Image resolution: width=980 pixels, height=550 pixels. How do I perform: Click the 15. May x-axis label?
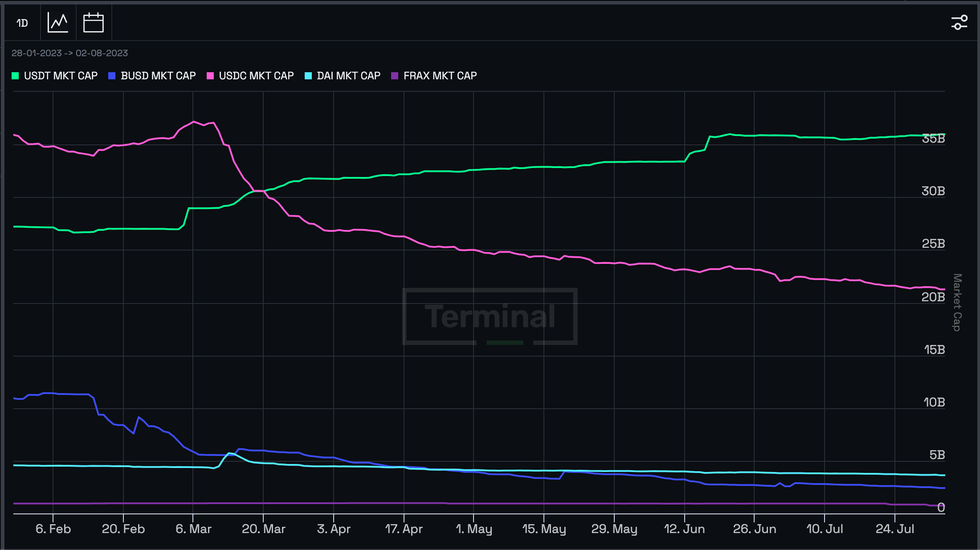click(544, 529)
